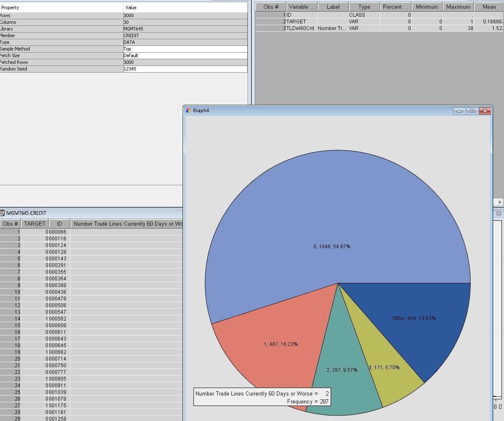The image size is (504, 421).
Task: Click the Fetched Rows value 3000
Action: point(185,62)
